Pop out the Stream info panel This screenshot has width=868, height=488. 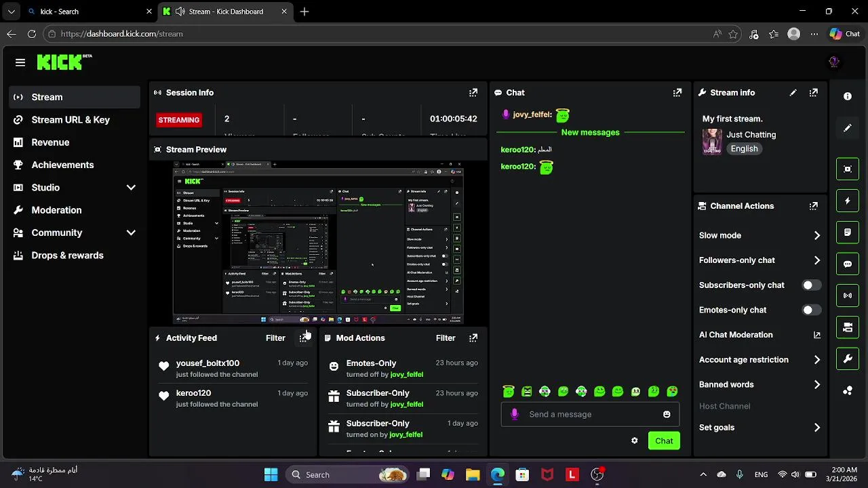pyautogui.click(x=814, y=93)
